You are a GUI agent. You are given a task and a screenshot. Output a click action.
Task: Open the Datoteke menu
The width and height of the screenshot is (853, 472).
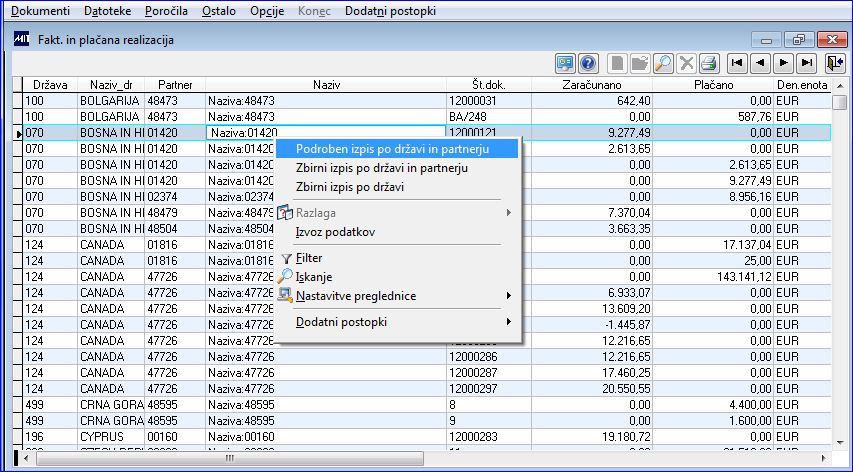click(x=108, y=11)
